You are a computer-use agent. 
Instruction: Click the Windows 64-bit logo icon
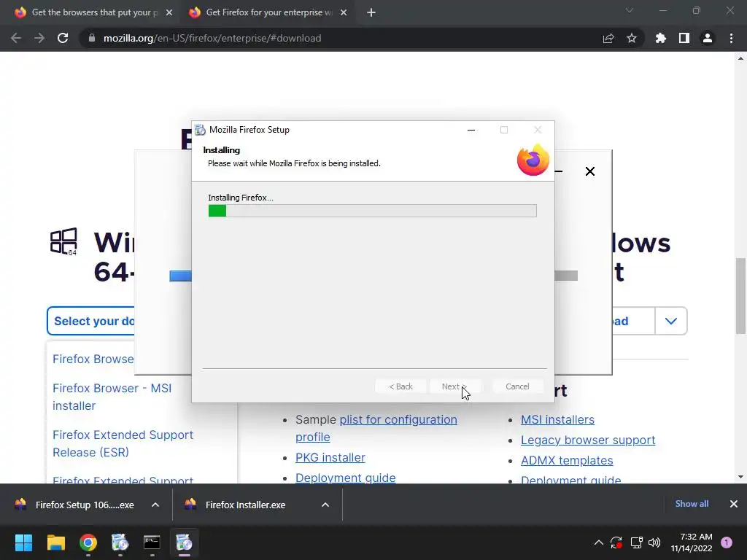pos(64,241)
